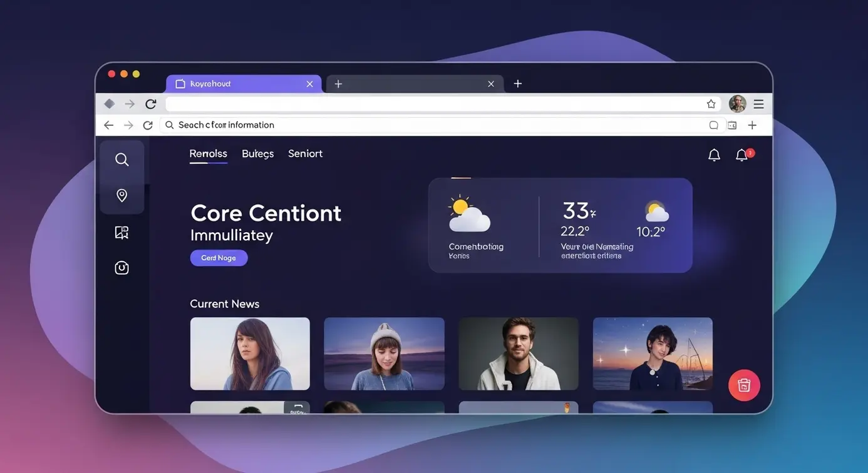The width and height of the screenshot is (868, 473).
Task: Click the empty address bar field
Action: (x=443, y=104)
